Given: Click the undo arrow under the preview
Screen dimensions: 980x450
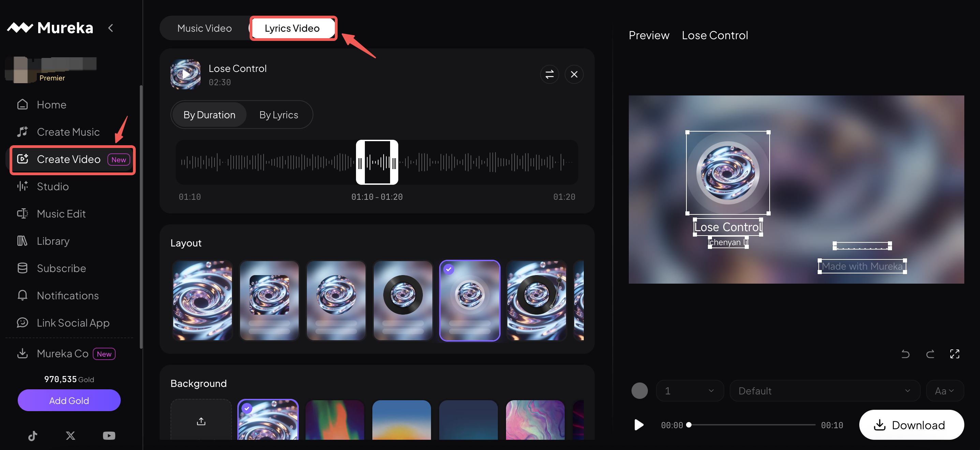Looking at the screenshot, I should pos(905,354).
